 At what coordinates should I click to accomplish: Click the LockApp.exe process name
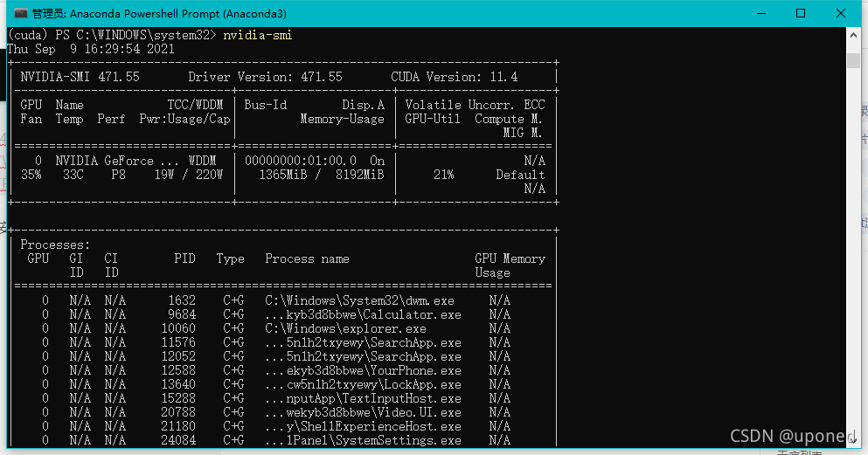363,384
